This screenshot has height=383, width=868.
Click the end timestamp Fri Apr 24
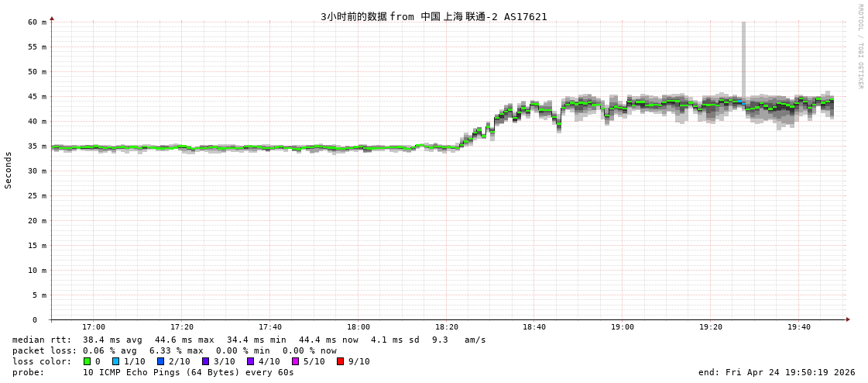pos(777,372)
